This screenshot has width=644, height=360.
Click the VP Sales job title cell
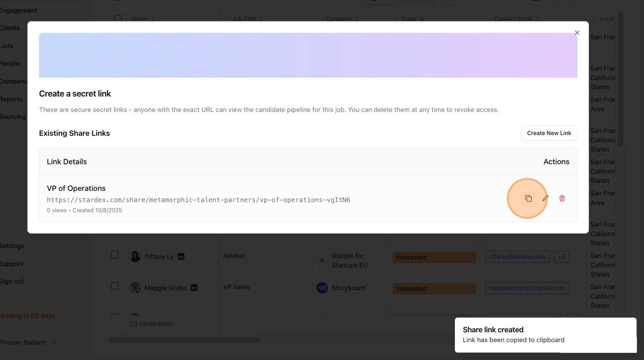tap(236, 287)
